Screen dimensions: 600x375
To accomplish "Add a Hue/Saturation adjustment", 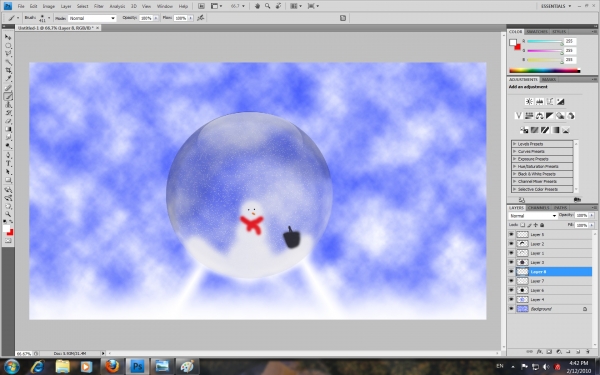I will pyautogui.click(x=529, y=116).
